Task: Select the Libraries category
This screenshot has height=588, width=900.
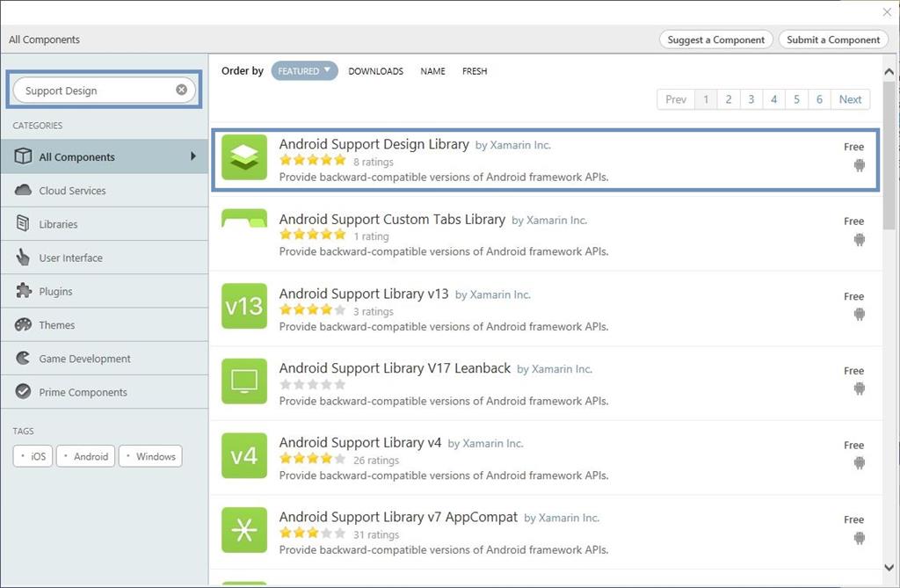Action: tap(105, 224)
